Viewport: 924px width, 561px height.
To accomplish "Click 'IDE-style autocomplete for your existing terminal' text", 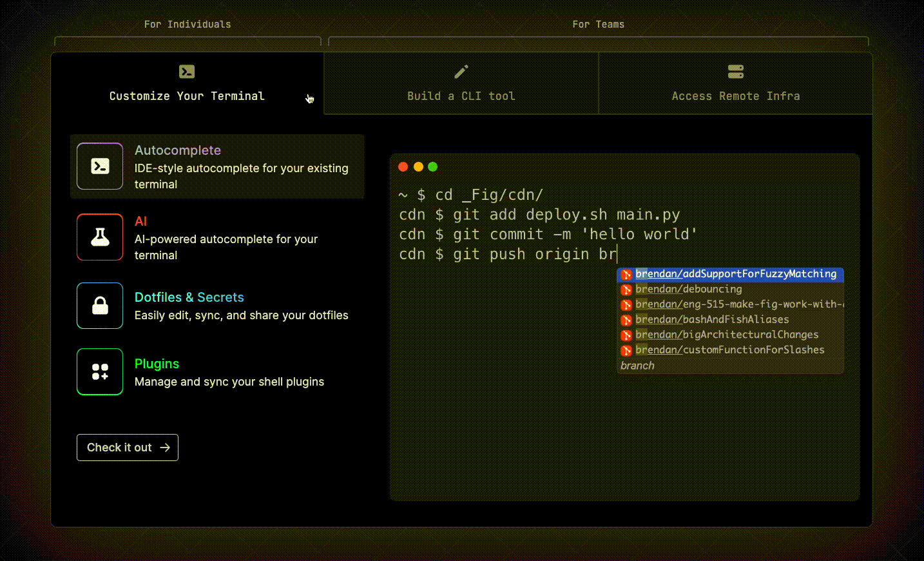I will coord(241,176).
